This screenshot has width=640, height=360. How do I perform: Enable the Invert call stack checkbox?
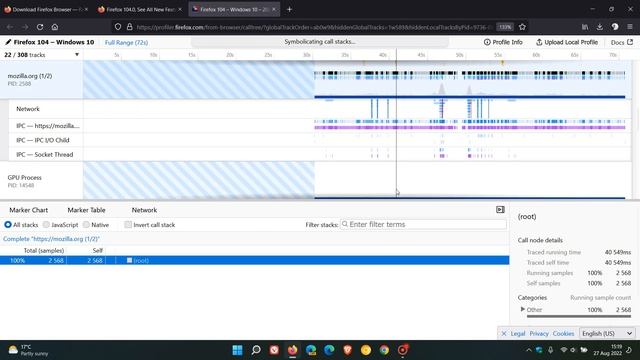pyautogui.click(x=128, y=224)
